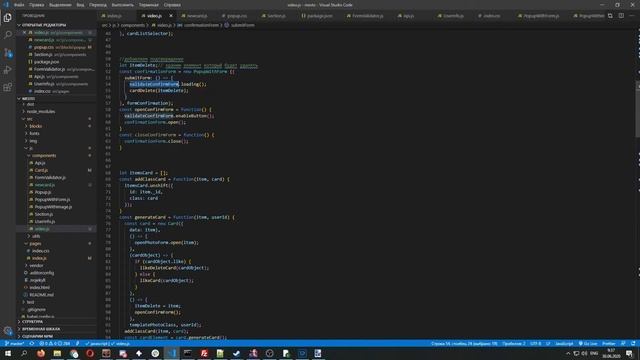Open the Терминал menu
This screenshot has height=360, width=640.
(x=148, y=5)
